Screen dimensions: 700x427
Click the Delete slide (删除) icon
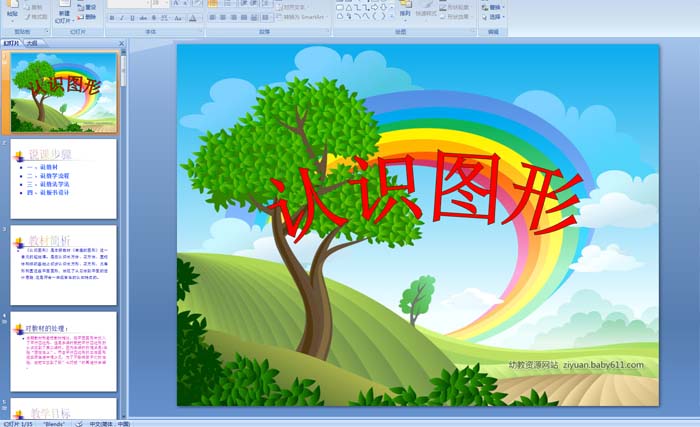tap(87, 17)
